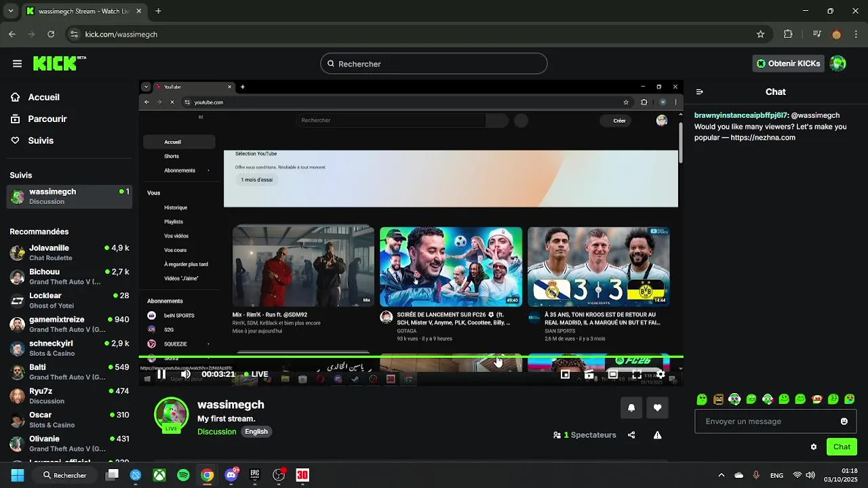868x488 pixels.
Task: Open the emoji picker in the message box
Action: pyautogui.click(x=844, y=421)
